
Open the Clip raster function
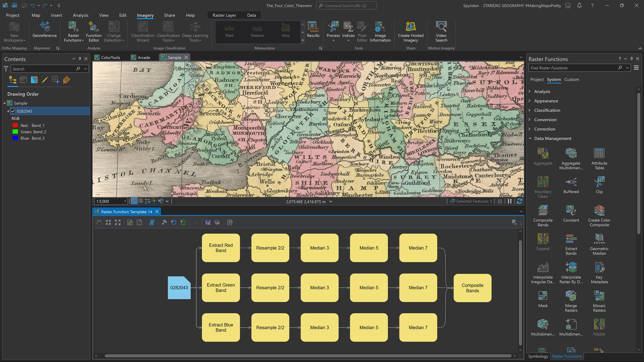tap(599, 184)
